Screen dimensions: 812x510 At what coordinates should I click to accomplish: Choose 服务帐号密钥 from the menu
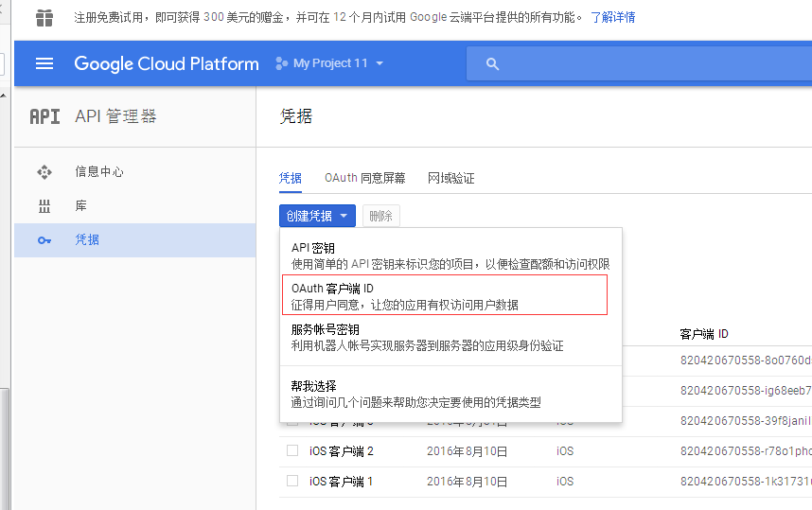(450, 337)
